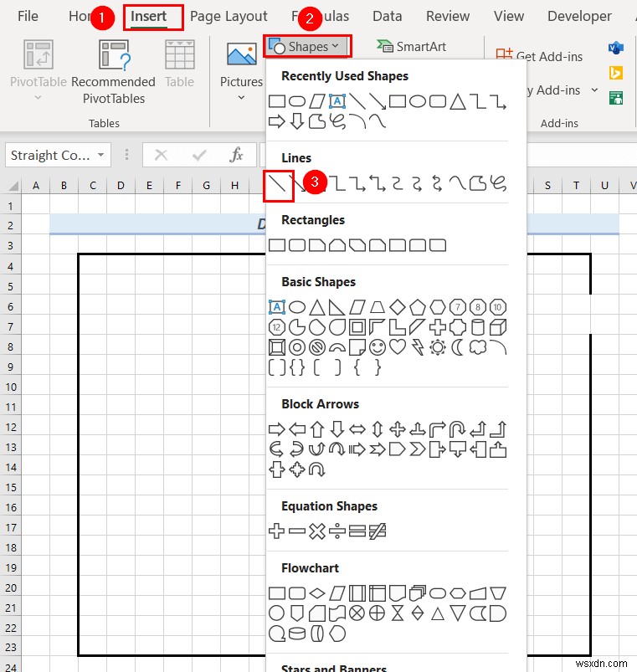Viewport: 637px width, 672px height.
Task: Open the File menu
Action: tap(28, 16)
